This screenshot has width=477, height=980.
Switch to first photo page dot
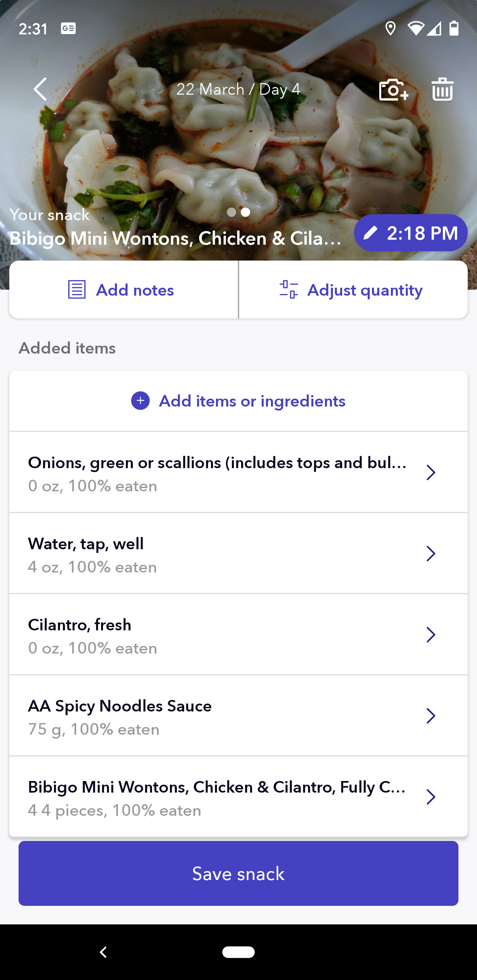point(231,212)
